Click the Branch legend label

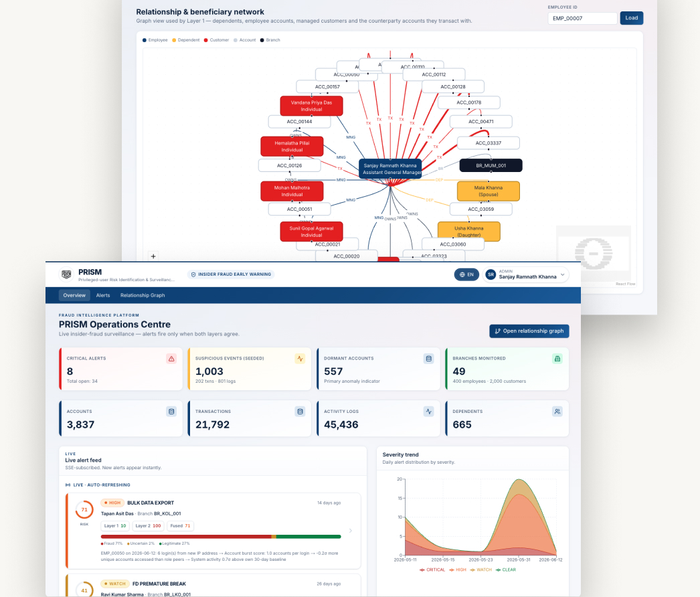pos(273,40)
